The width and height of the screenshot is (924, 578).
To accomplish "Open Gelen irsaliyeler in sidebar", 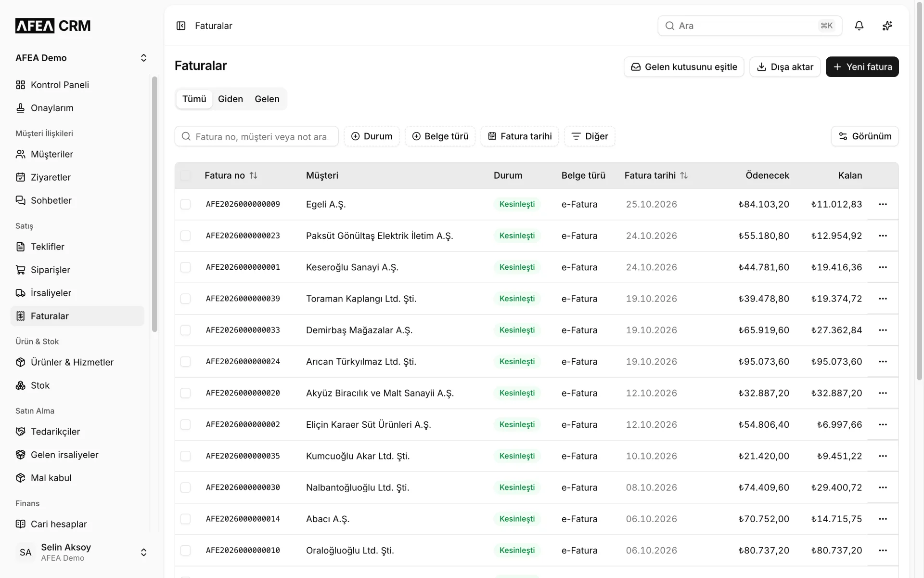I will [x=77, y=455].
